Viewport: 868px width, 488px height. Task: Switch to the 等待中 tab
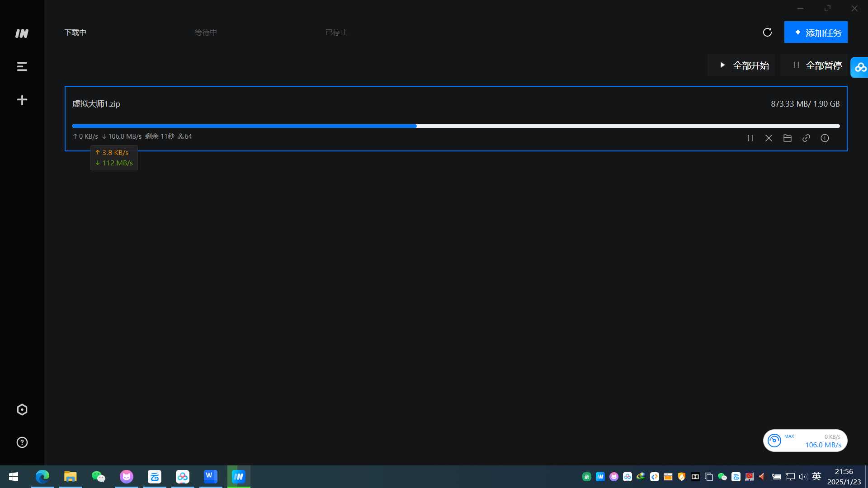click(x=206, y=33)
